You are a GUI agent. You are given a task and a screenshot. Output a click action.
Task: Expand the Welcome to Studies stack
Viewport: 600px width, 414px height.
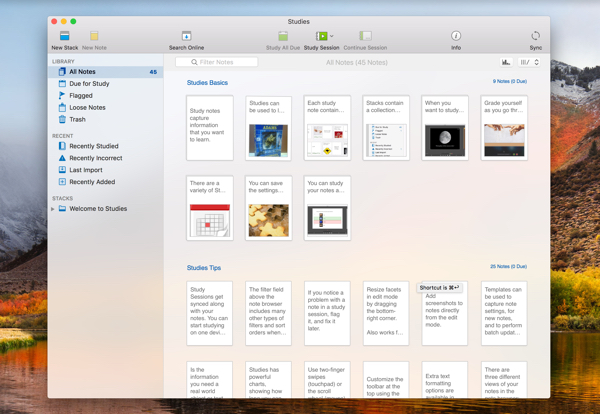pos(53,209)
